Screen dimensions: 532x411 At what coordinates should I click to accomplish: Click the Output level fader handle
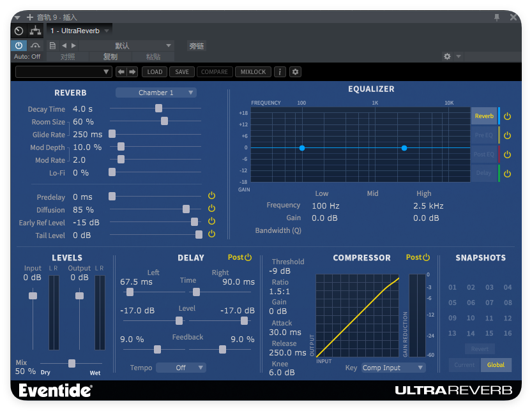(79, 295)
